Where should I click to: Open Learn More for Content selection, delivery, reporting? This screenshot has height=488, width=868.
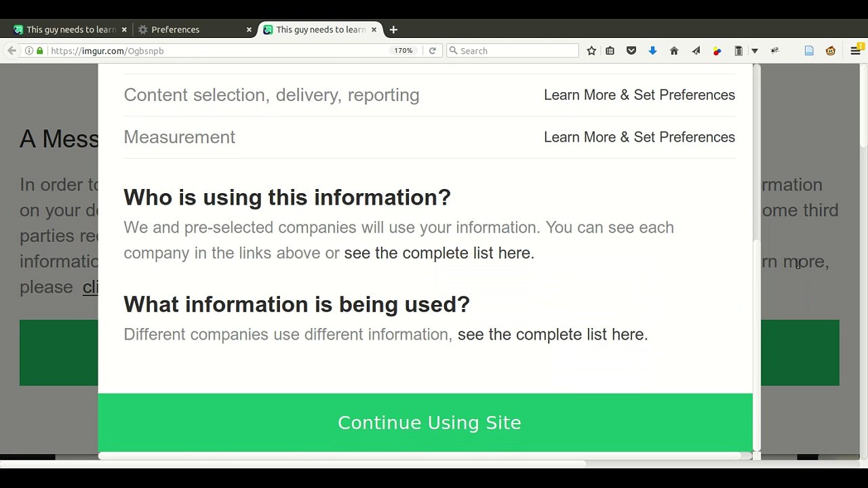(639, 95)
